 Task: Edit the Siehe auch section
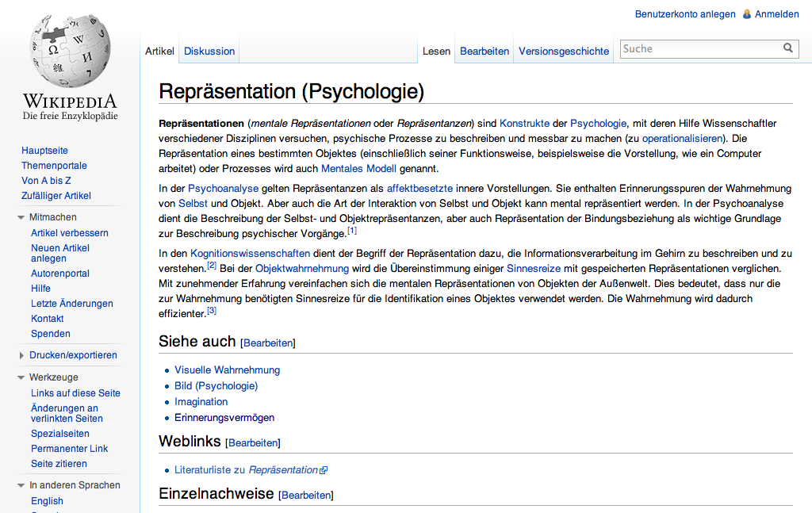[269, 343]
